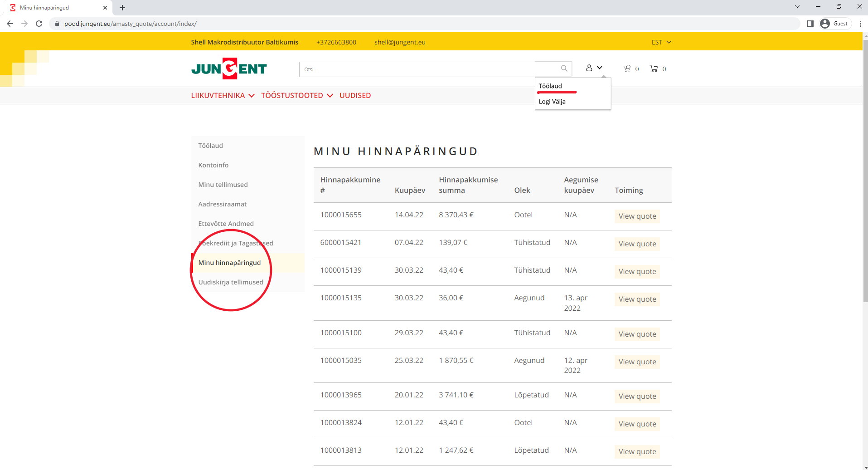
Task: Open the Guest profile button
Action: point(834,24)
